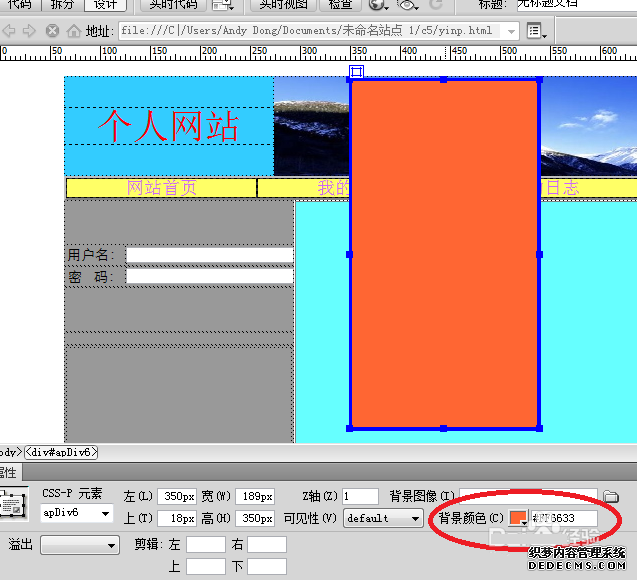Open the multiscreen preview dropdown icon

(x=223, y=5)
